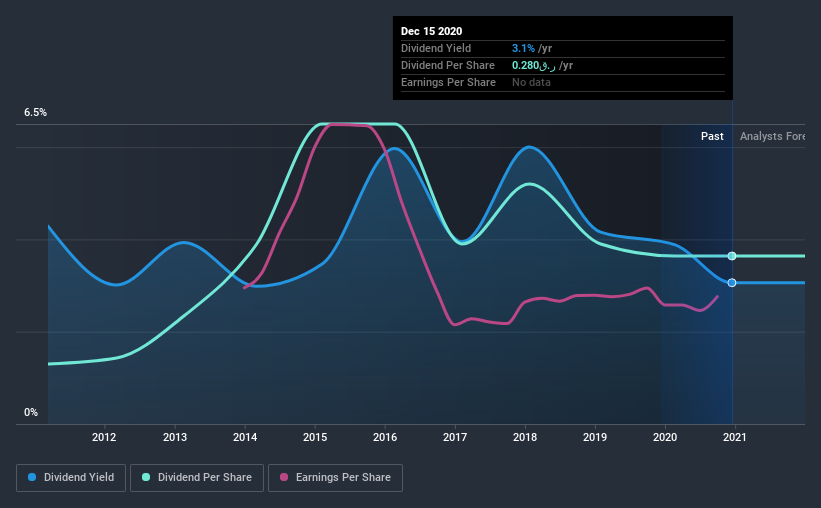Click the 2018 x-axis label
Viewport: 821px width, 508px height.
pos(525,437)
